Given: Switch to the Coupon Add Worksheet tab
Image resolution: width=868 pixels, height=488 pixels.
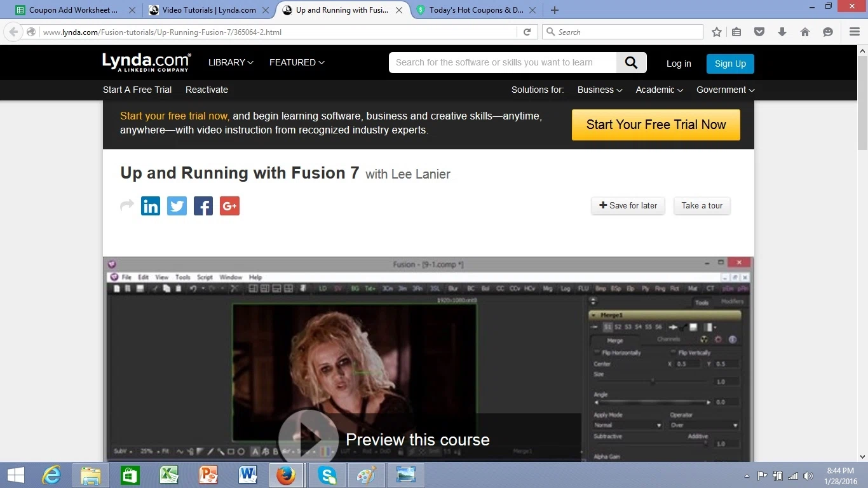Looking at the screenshot, I should coord(73,10).
